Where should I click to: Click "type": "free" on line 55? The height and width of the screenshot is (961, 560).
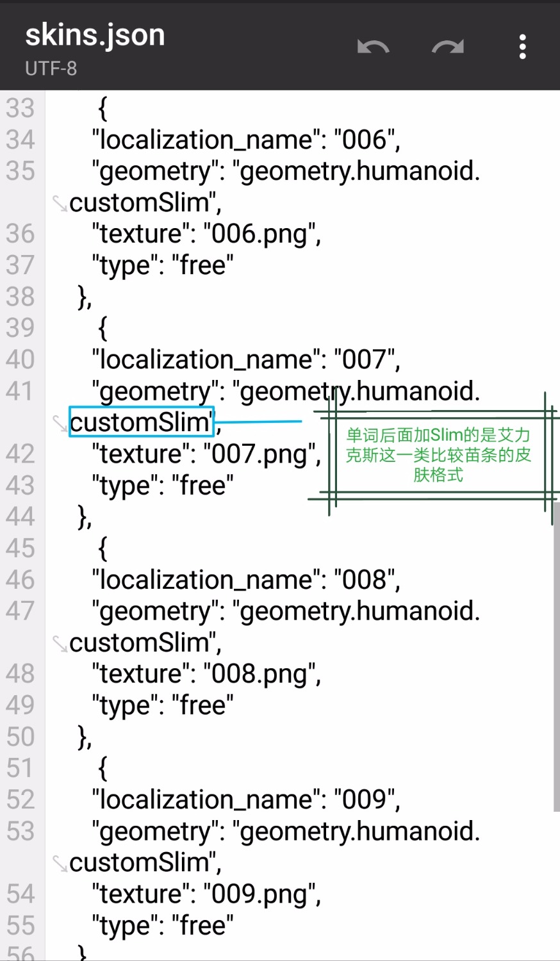(163, 925)
